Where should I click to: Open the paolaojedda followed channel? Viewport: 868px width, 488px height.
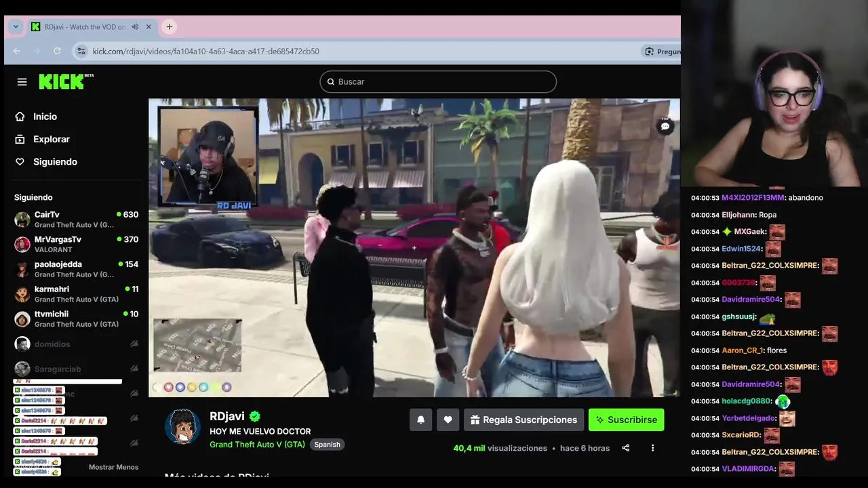pyautogui.click(x=76, y=269)
